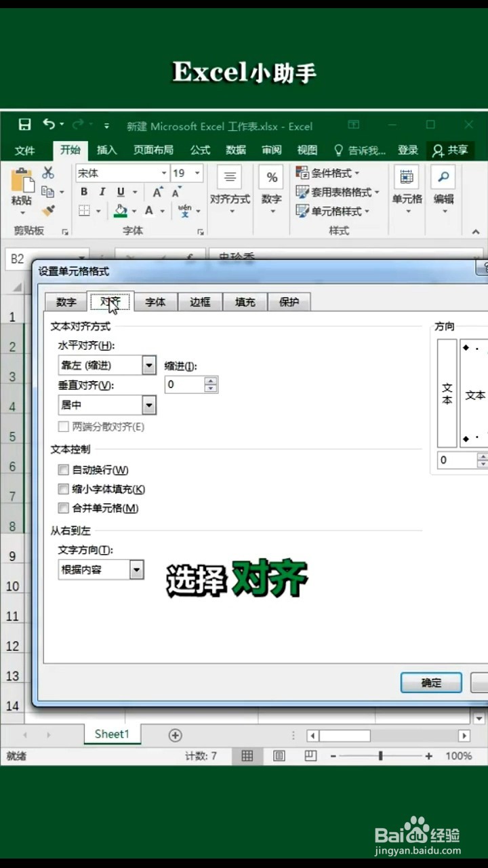
Task: Save the workbook with the floppy icon
Action: coord(25,124)
